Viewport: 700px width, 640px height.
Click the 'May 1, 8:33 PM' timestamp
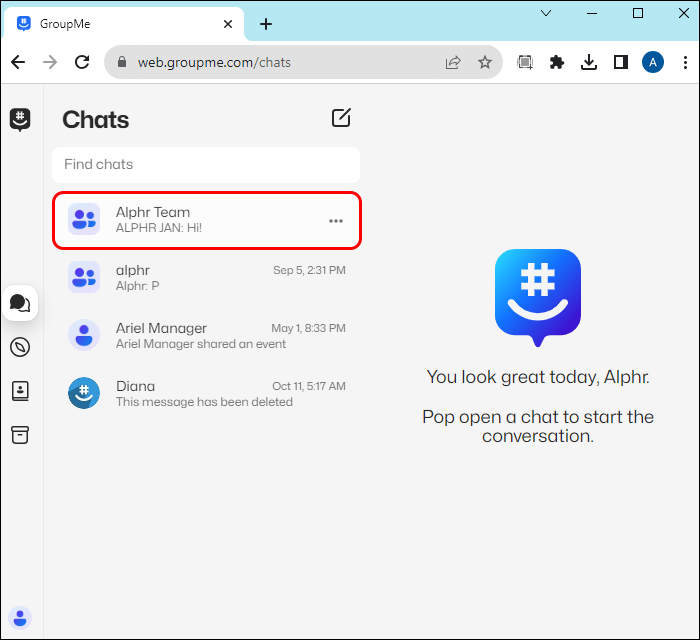(x=308, y=328)
